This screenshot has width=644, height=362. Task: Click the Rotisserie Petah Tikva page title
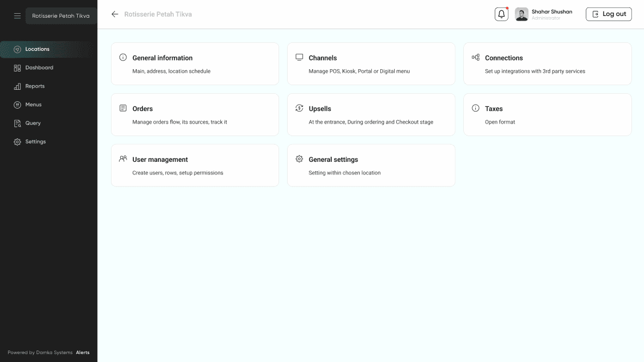(158, 14)
